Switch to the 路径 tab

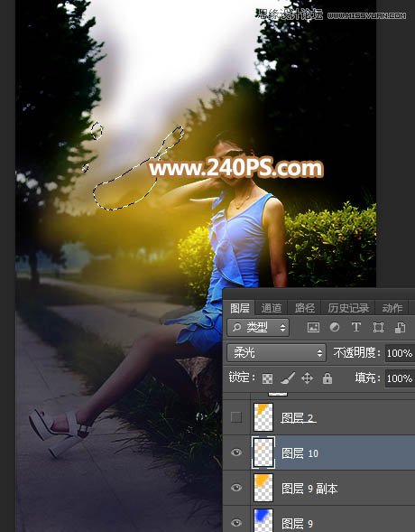pyautogui.click(x=305, y=308)
